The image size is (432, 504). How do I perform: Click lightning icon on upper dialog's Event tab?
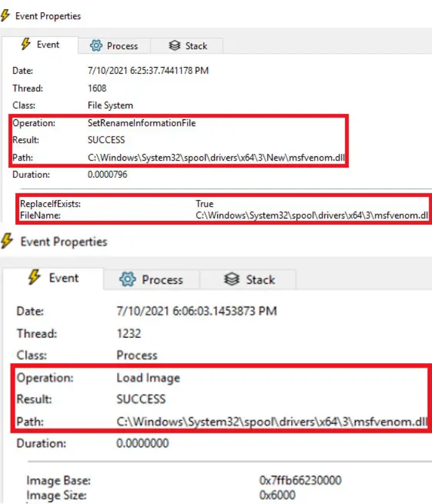pyautogui.click(x=26, y=44)
